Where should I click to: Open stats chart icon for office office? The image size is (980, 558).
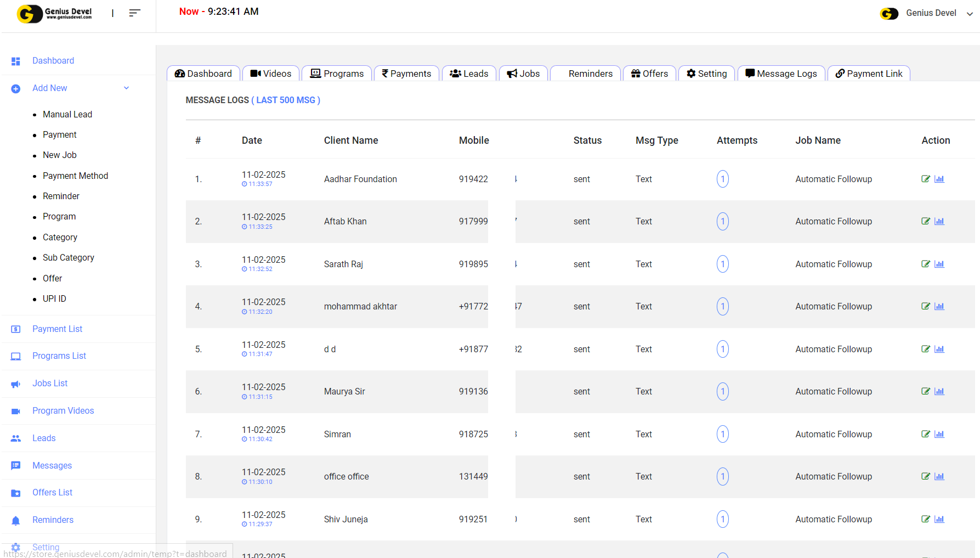click(939, 477)
